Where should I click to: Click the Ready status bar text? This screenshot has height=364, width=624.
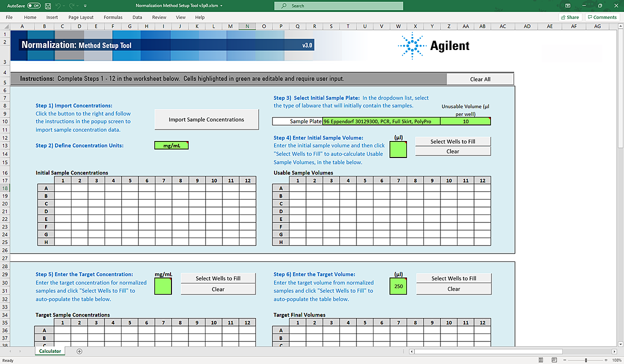coord(7,360)
